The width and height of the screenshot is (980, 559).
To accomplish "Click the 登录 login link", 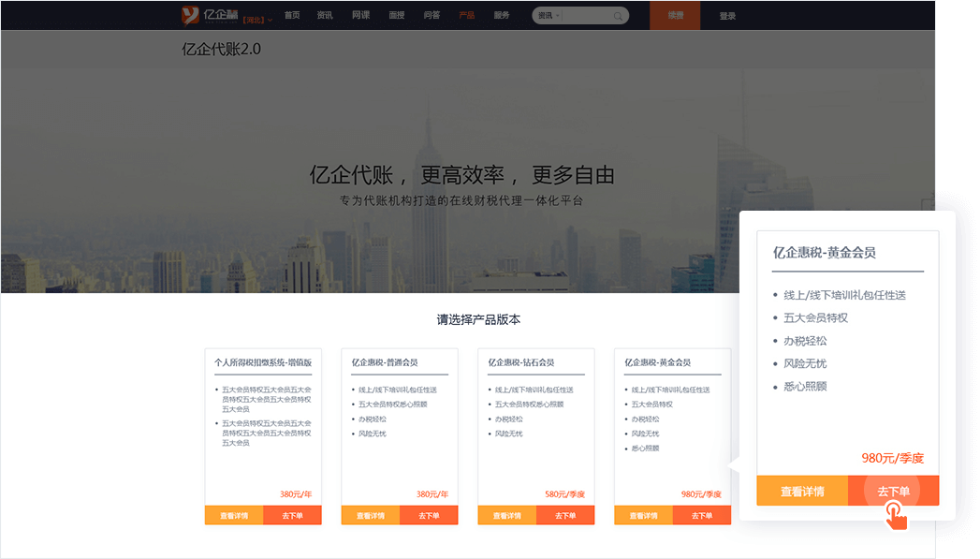I will coord(727,16).
